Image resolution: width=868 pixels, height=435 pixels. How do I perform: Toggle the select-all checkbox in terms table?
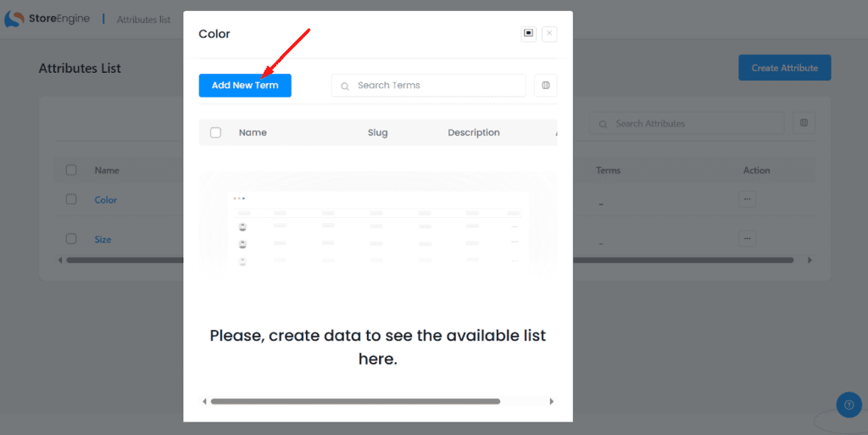(215, 132)
